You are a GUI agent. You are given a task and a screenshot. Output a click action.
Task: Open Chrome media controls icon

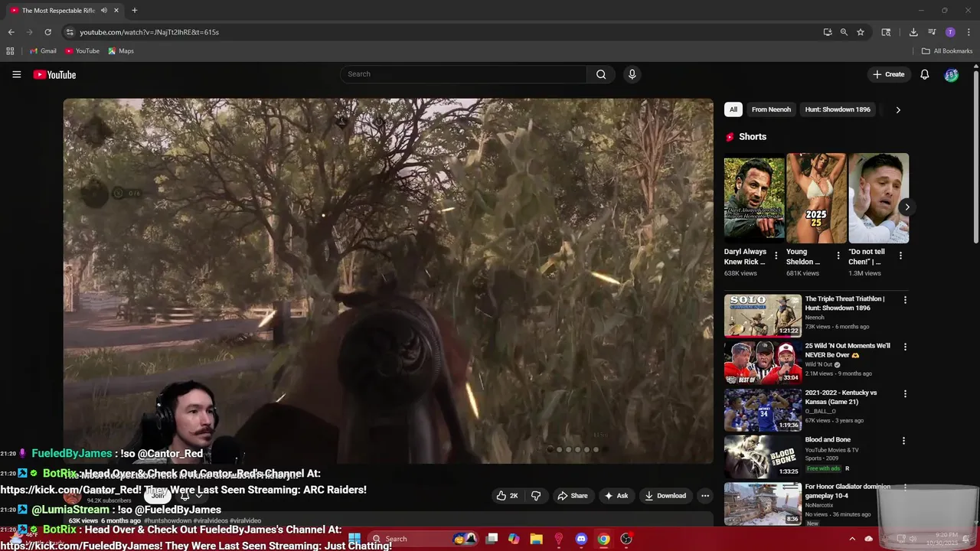tap(932, 32)
